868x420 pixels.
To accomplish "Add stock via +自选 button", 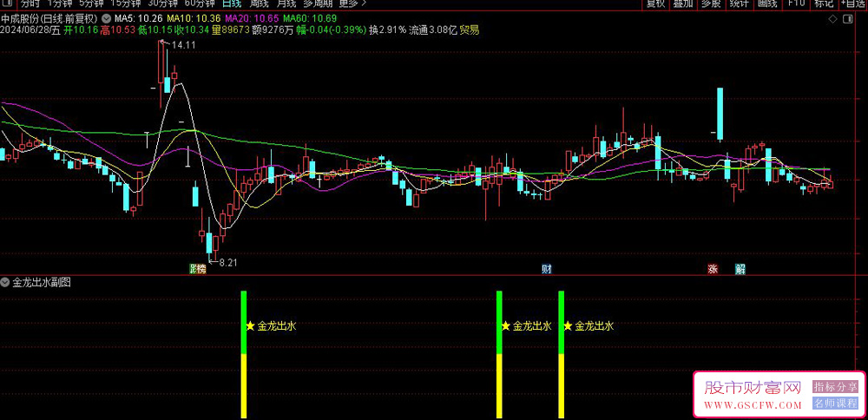I will point(854,3).
